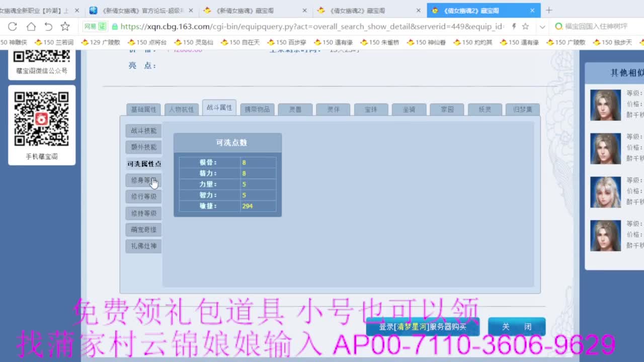The image size is (644, 362).
Task: Open the second similar character portrait
Action: coord(605,148)
